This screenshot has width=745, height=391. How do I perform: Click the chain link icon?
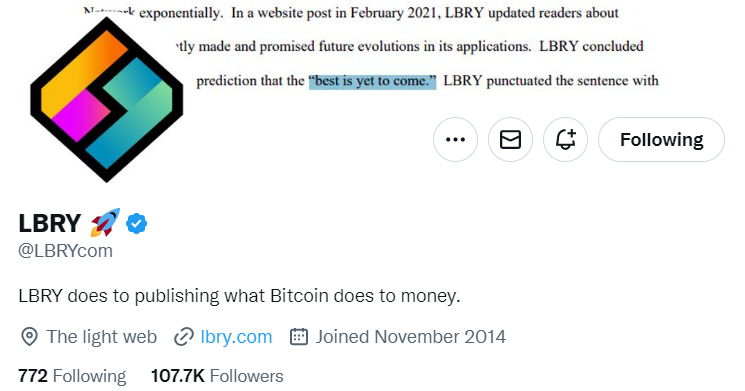click(x=184, y=337)
